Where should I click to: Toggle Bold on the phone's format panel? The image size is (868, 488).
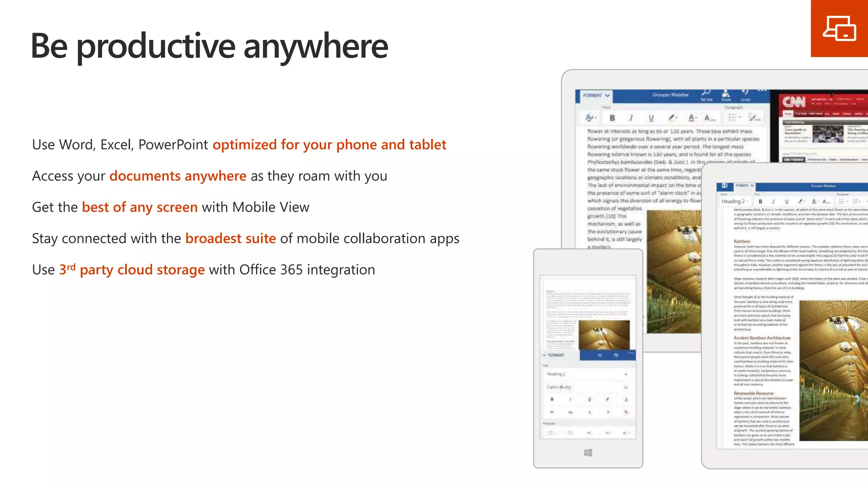coord(552,399)
